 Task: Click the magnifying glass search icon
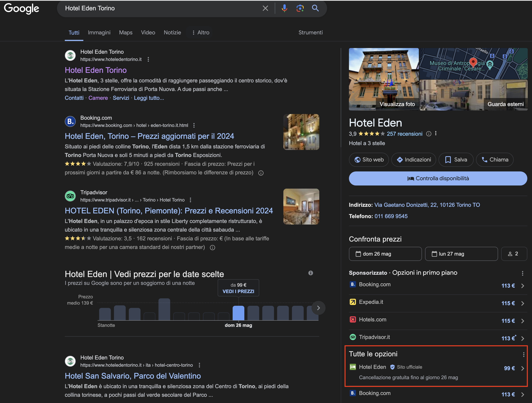pyautogui.click(x=315, y=8)
